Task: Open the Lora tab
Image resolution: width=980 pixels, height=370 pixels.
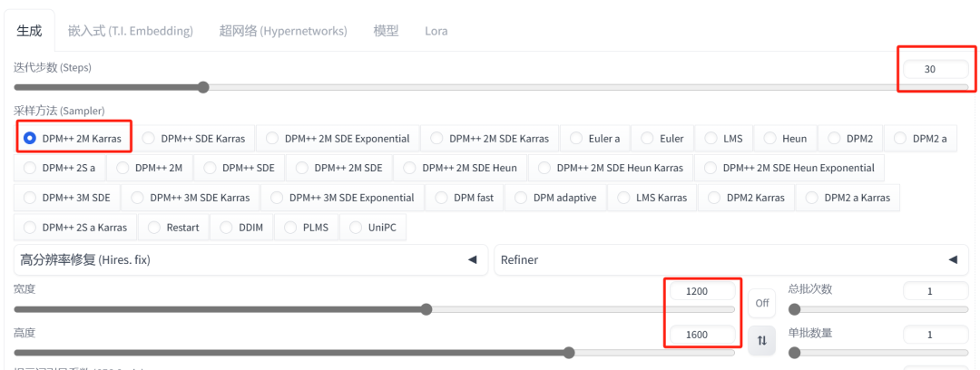Action: click(436, 31)
